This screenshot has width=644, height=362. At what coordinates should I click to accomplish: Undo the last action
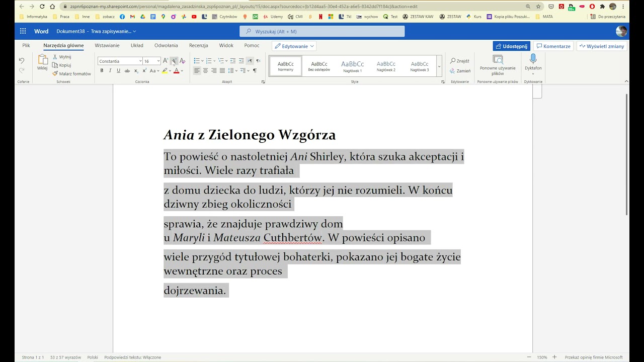pyautogui.click(x=22, y=61)
